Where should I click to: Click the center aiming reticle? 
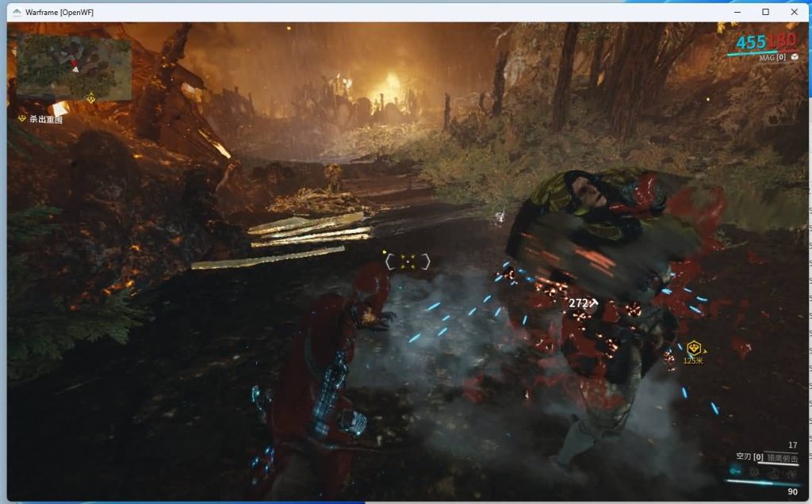407,262
